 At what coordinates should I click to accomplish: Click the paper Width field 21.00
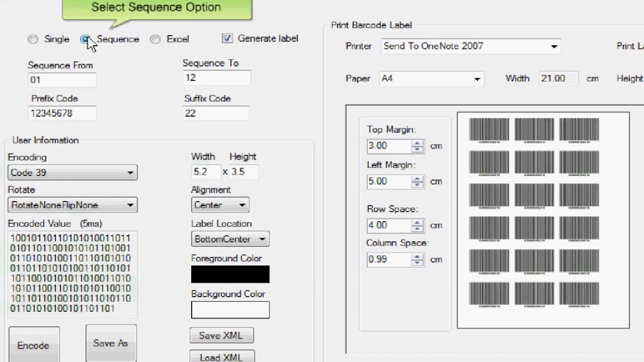[558, 78]
